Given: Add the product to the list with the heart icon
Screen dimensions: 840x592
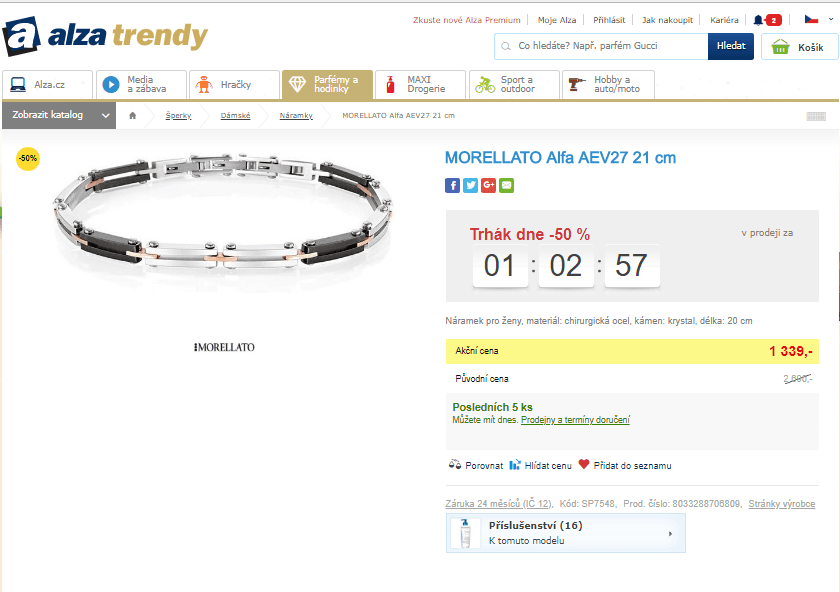Looking at the screenshot, I should click(584, 464).
